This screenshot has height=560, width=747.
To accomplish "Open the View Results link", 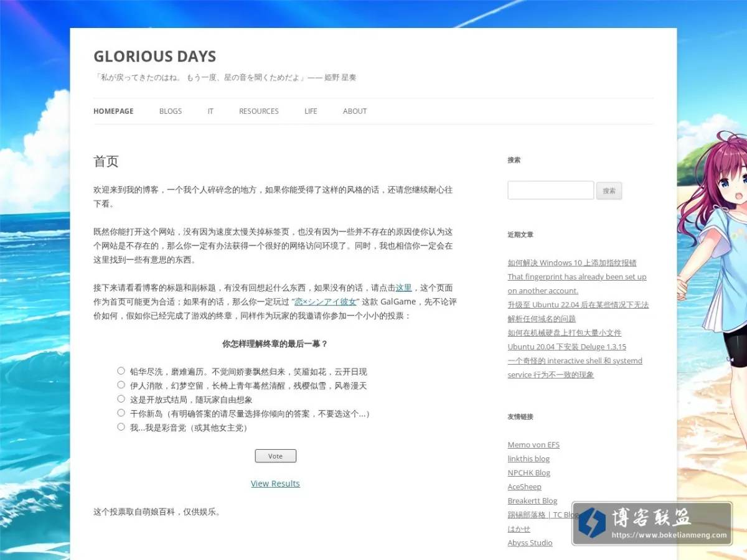I will pyautogui.click(x=275, y=483).
